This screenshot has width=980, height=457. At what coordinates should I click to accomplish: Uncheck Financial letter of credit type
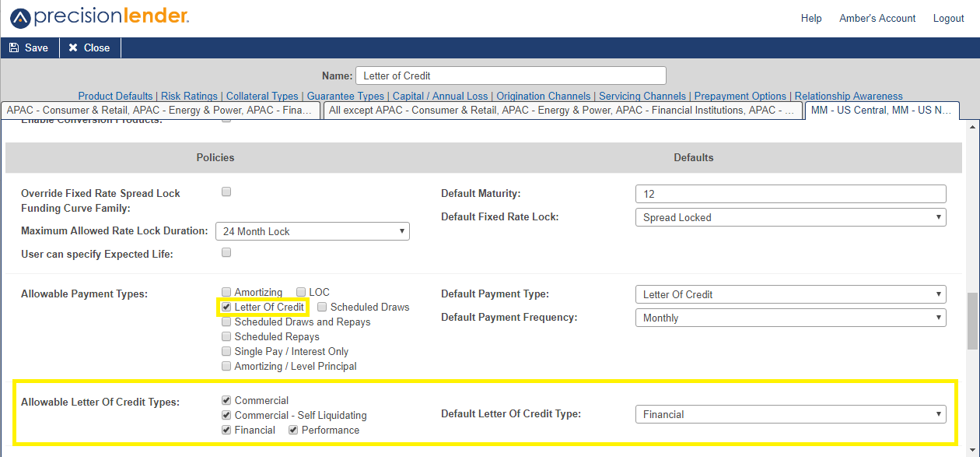(x=226, y=430)
